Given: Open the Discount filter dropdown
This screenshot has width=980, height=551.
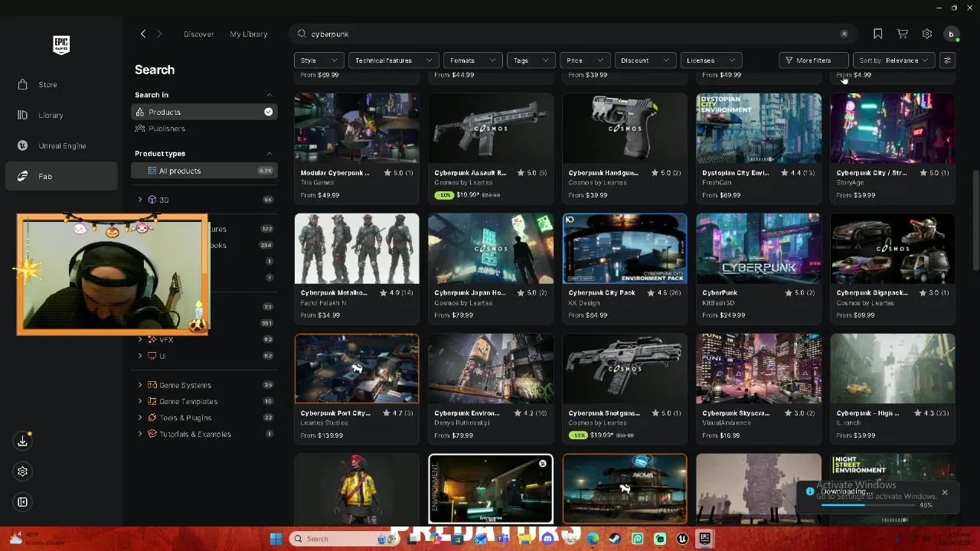Looking at the screenshot, I should [645, 60].
